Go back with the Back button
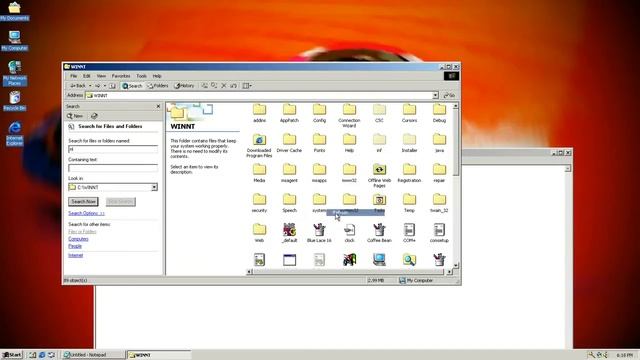 coord(78,86)
